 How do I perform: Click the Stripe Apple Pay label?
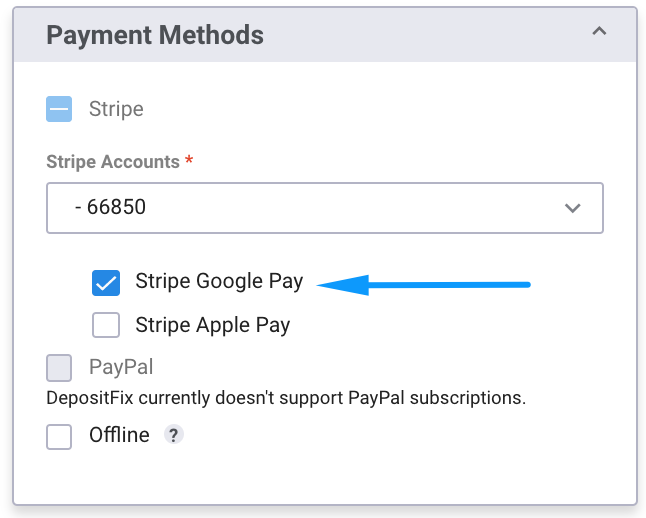(x=213, y=325)
